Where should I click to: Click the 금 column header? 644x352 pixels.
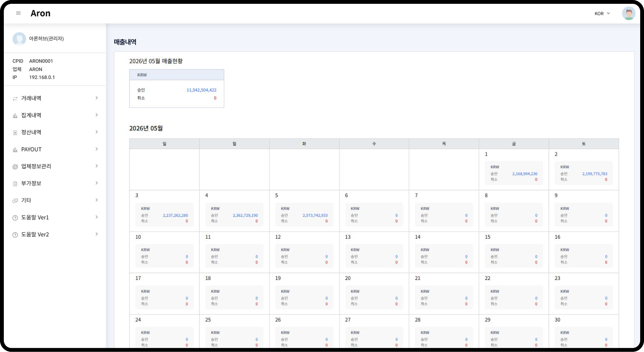coord(514,144)
